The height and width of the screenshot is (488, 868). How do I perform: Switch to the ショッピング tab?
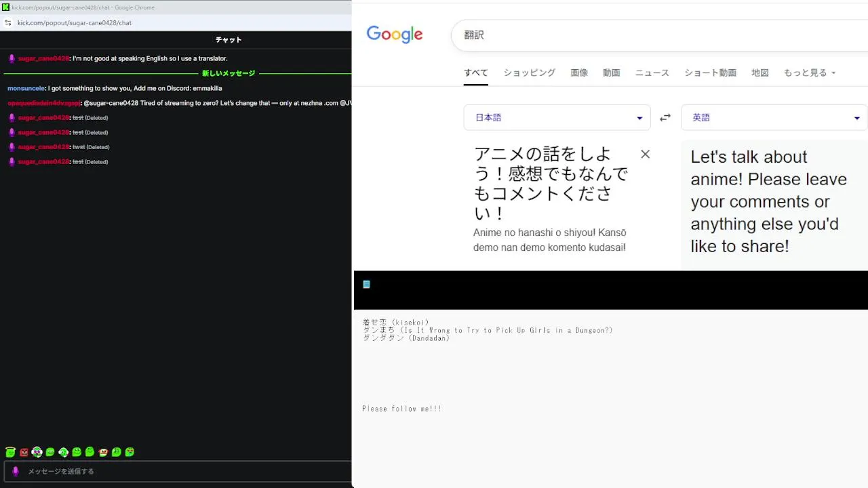pyautogui.click(x=529, y=73)
